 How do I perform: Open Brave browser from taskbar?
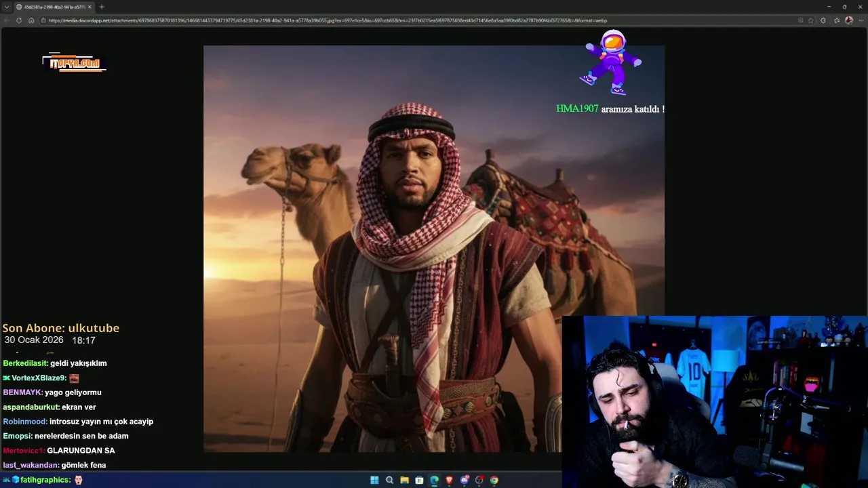[449, 480]
